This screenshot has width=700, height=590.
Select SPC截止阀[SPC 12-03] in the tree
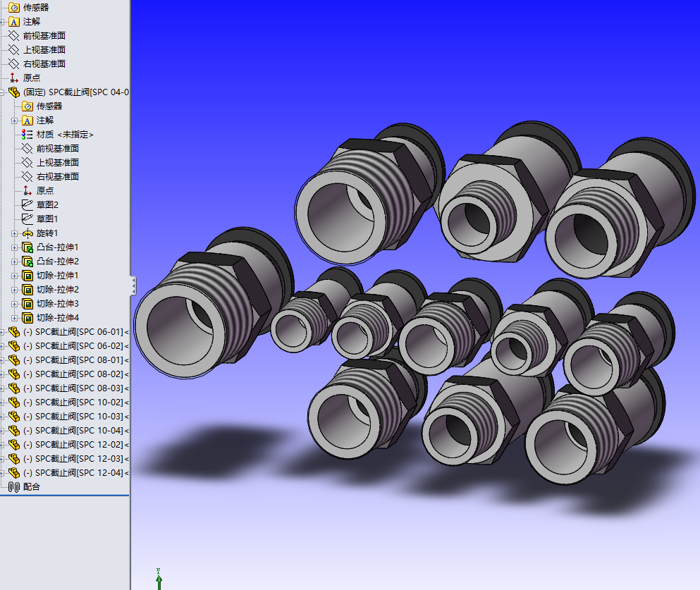point(76,459)
